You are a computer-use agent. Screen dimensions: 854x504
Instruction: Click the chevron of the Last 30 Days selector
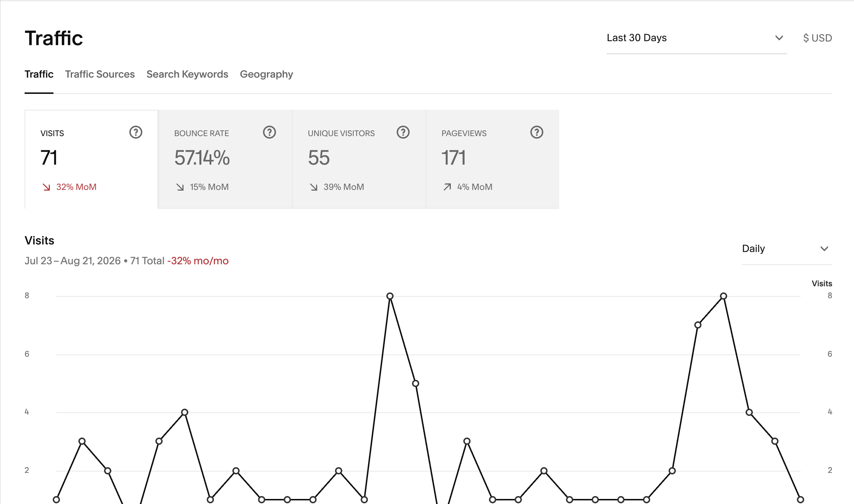coord(779,38)
